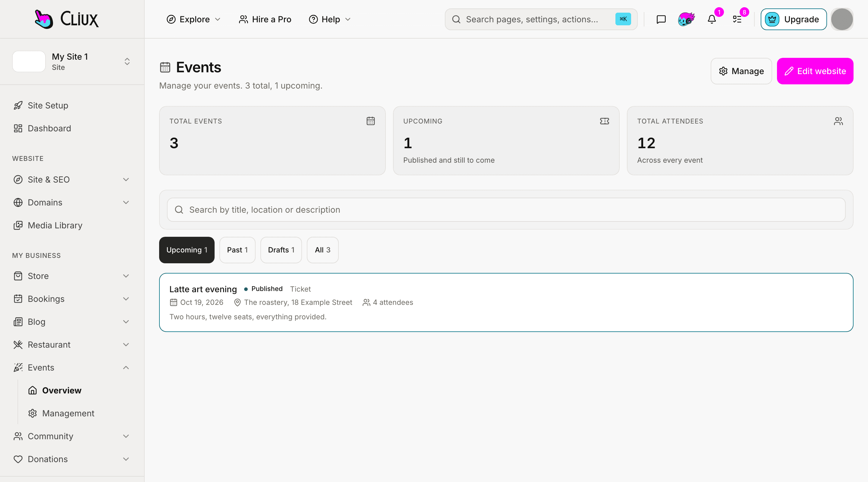Switch to the All events tab

tap(322, 250)
